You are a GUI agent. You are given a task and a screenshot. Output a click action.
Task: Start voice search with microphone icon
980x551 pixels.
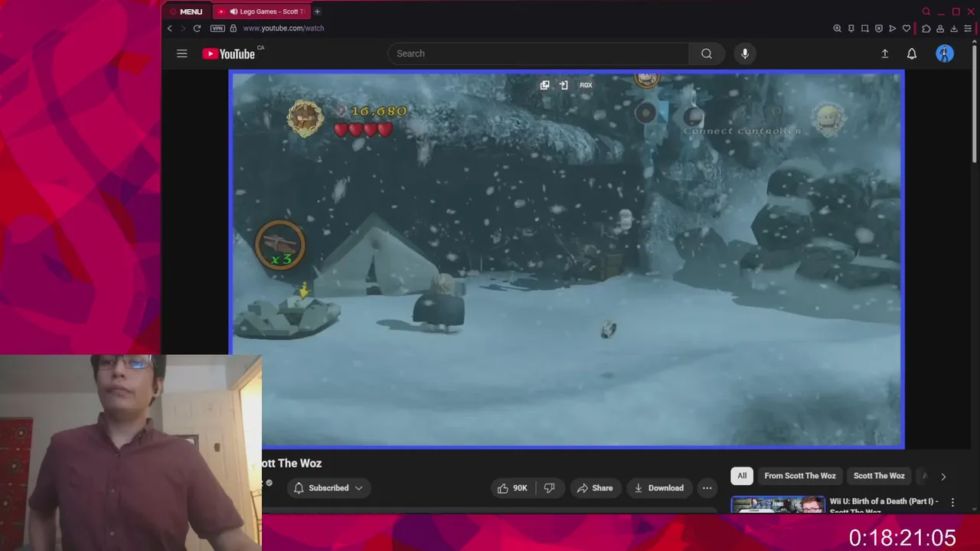(x=745, y=54)
